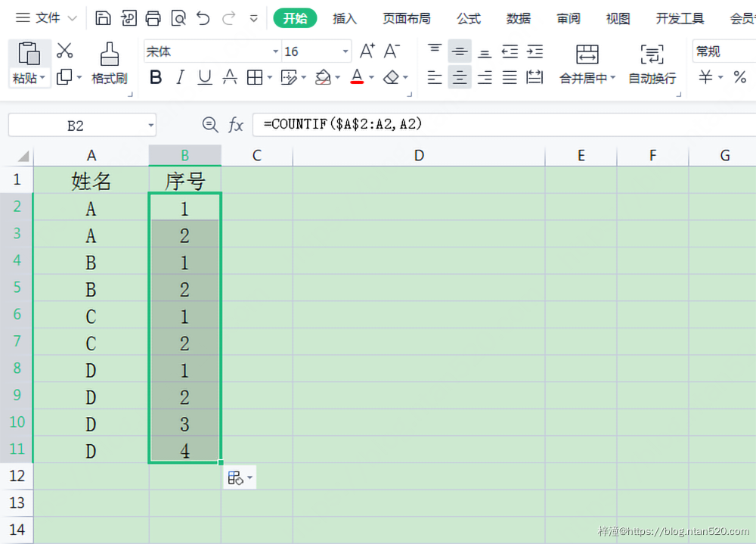
Task: Click the Cut scissors icon
Action: click(64, 50)
